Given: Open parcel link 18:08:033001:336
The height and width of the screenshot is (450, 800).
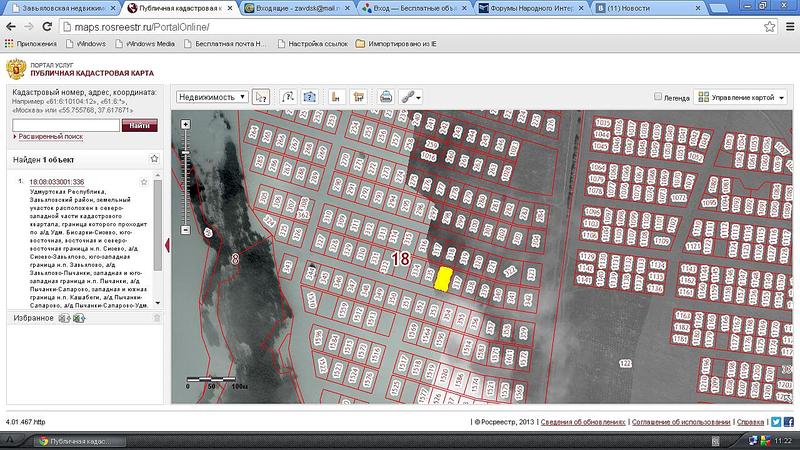Looking at the screenshot, I should point(57,182).
